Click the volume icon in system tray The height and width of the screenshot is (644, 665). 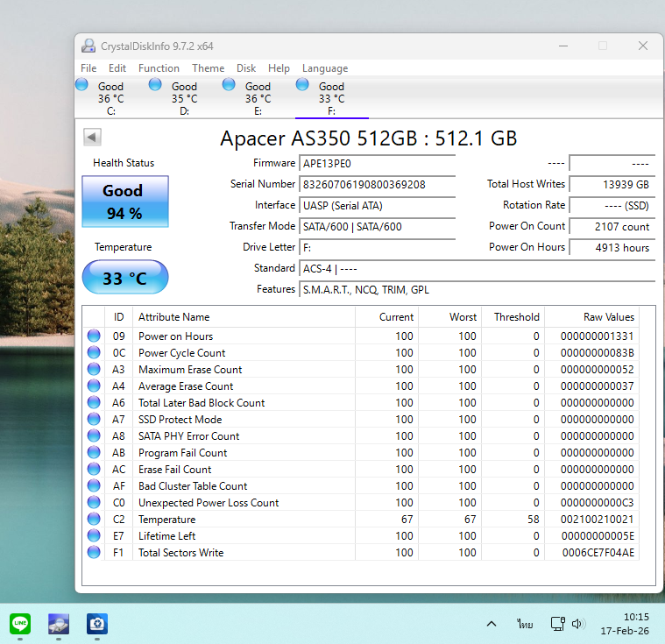click(x=578, y=624)
